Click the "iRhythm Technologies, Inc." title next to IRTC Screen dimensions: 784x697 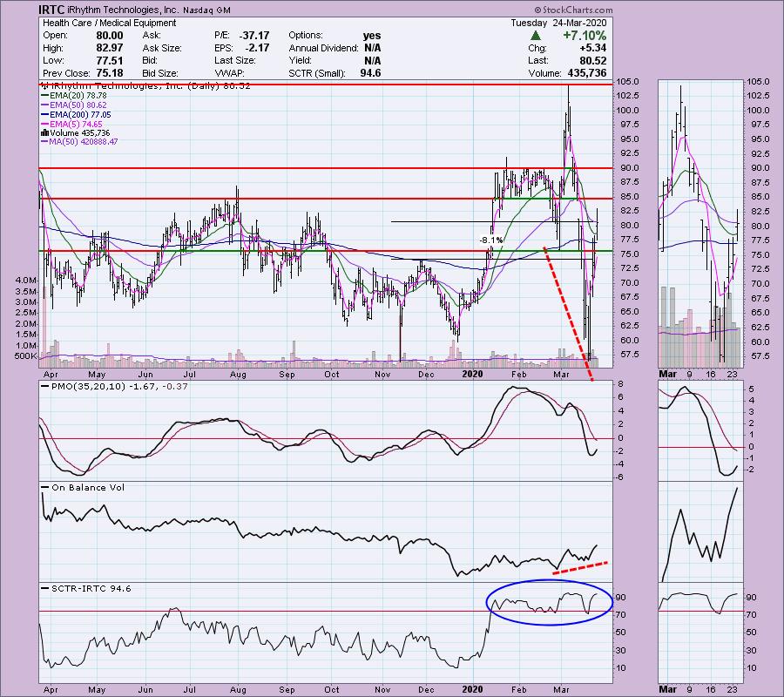(123, 10)
